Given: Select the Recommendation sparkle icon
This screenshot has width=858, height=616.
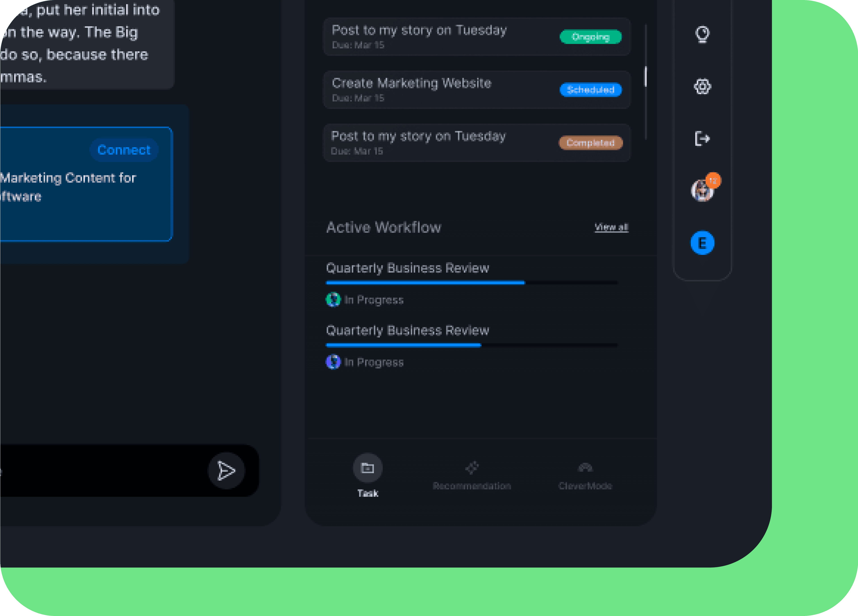Looking at the screenshot, I should point(472,468).
